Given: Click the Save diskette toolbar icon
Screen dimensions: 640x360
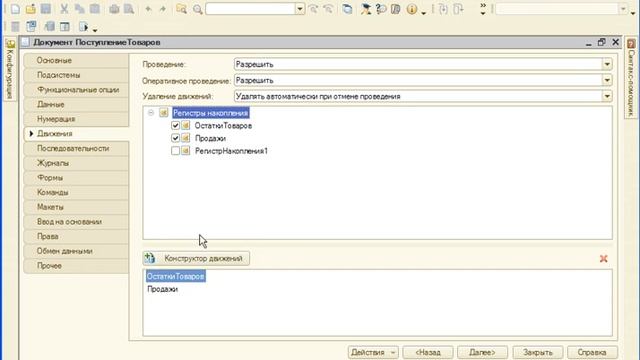Looking at the screenshot, I should pos(46,9).
